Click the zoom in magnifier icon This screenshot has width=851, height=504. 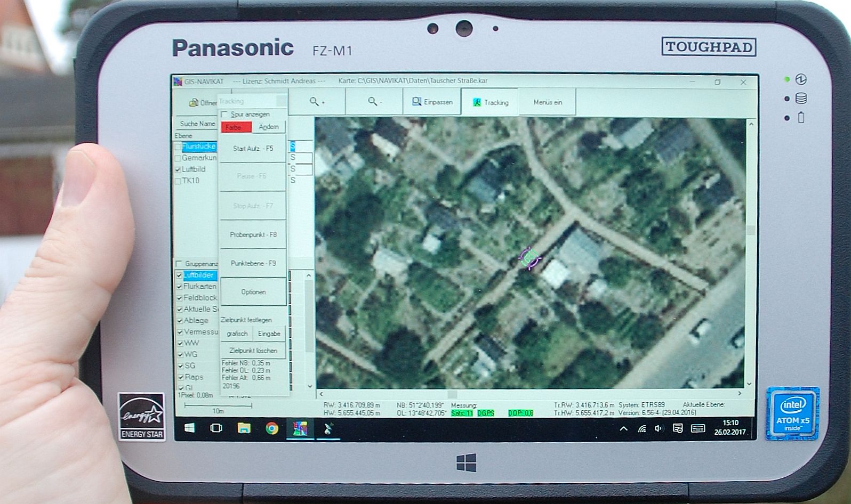click(x=316, y=101)
